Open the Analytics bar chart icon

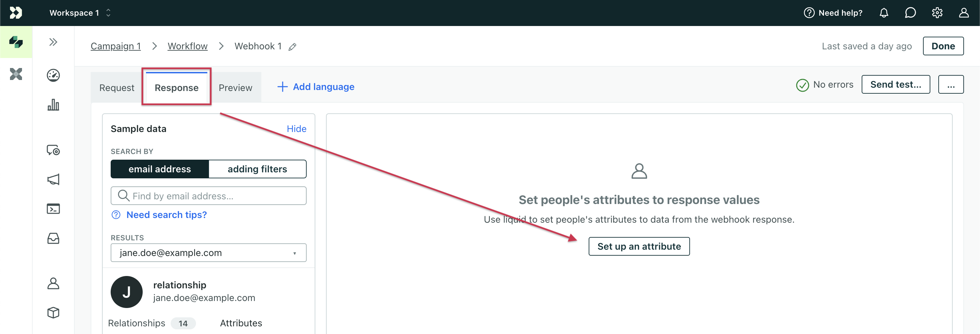[53, 105]
